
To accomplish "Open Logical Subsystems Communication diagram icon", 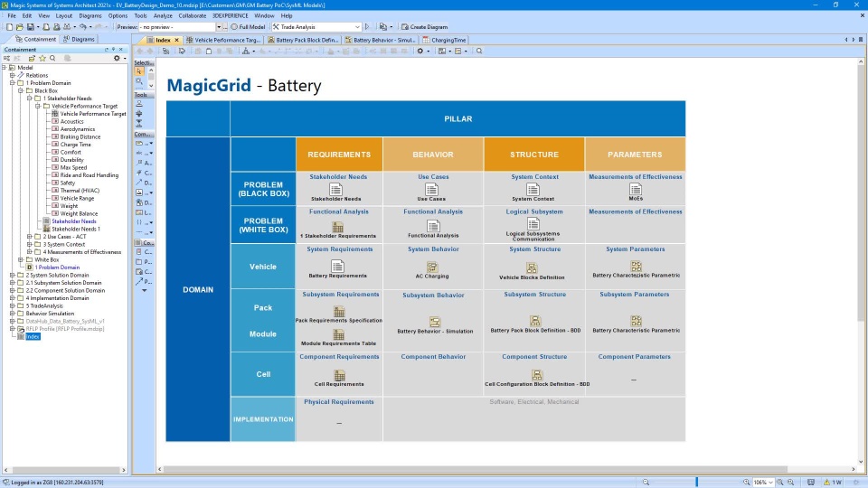I will click(533, 223).
